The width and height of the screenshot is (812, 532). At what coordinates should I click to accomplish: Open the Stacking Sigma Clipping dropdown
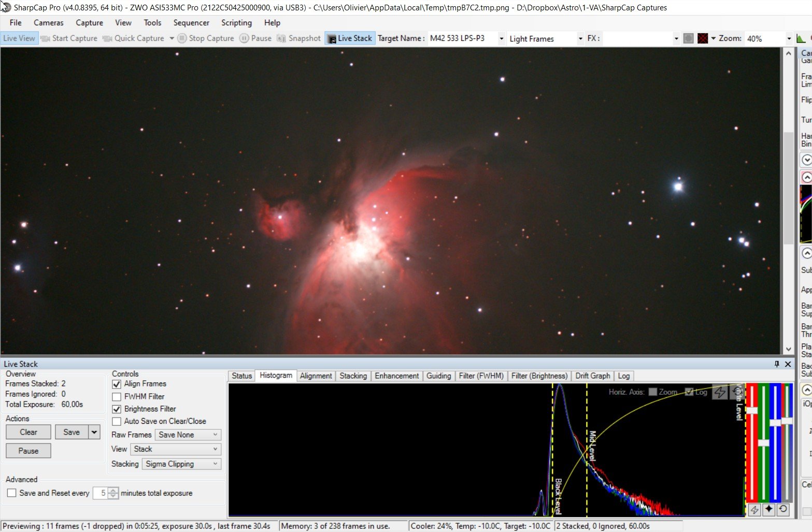181,464
